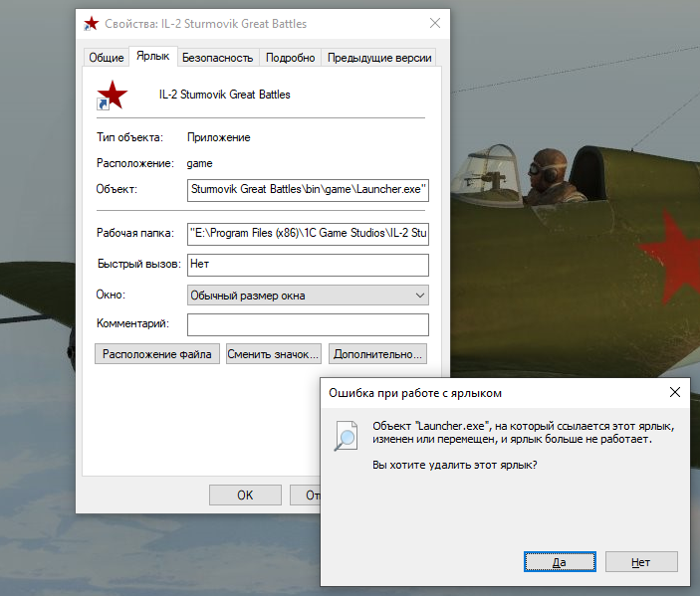Open the Безопасность tab
Screen dimensions: 700x596
pyautogui.click(x=218, y=58)
